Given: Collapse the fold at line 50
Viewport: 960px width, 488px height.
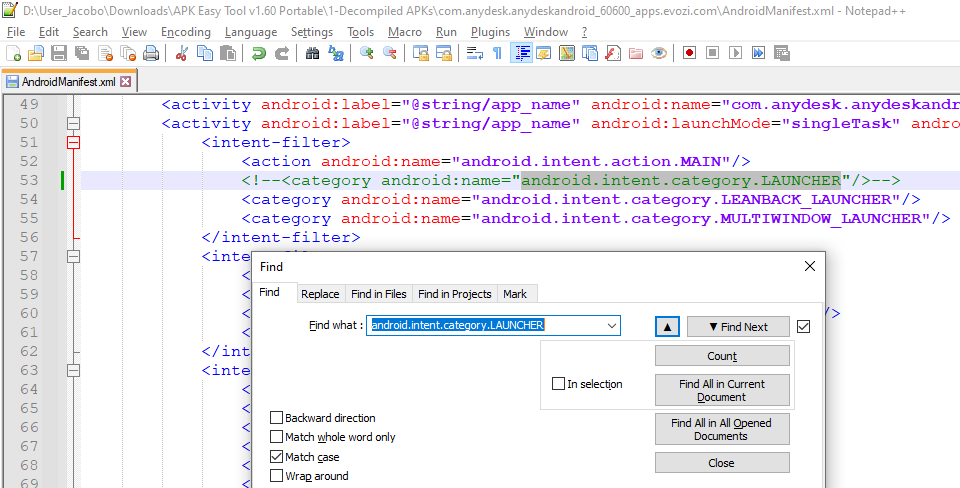Looking at the screenshot, I should coord(73,124).
